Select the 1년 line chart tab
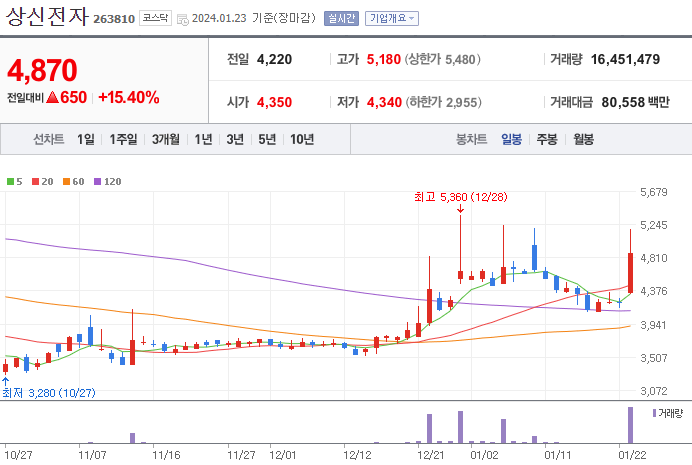The width and height of the screenshot is (692, 465). [203, 139]
